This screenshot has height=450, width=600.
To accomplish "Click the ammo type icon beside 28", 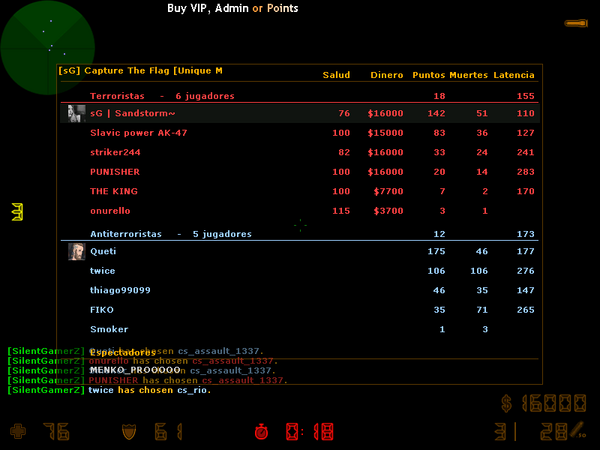I will 578,430.
